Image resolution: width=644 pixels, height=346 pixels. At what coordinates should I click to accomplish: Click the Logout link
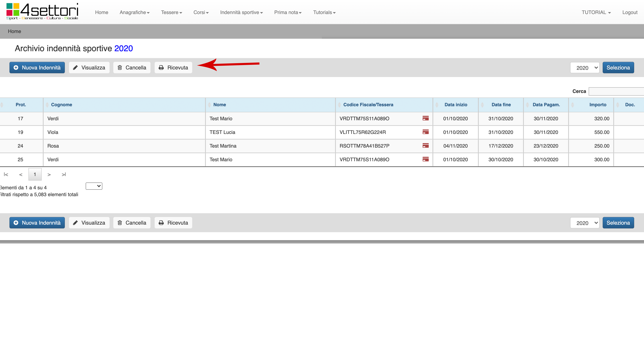click(x=629, y=12)
